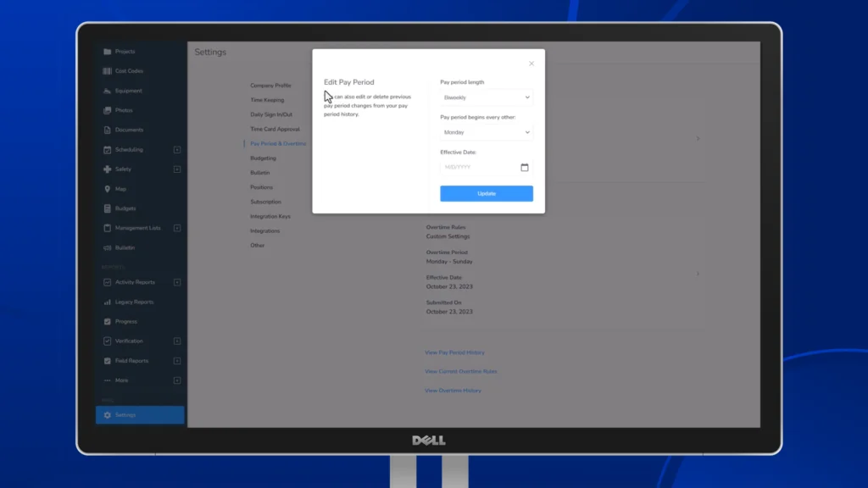Click the View Current Overtime Rules link

click(460, 371)
